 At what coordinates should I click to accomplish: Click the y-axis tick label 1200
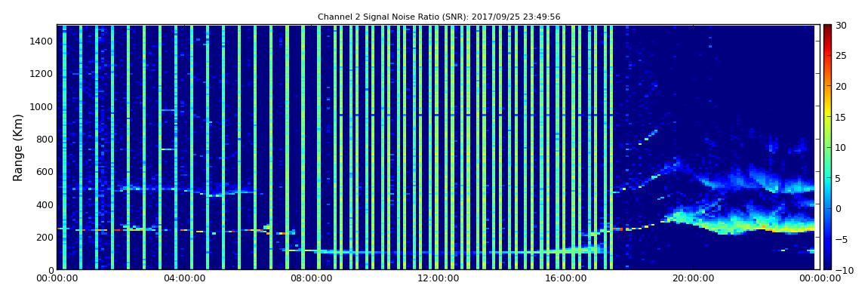42,74
